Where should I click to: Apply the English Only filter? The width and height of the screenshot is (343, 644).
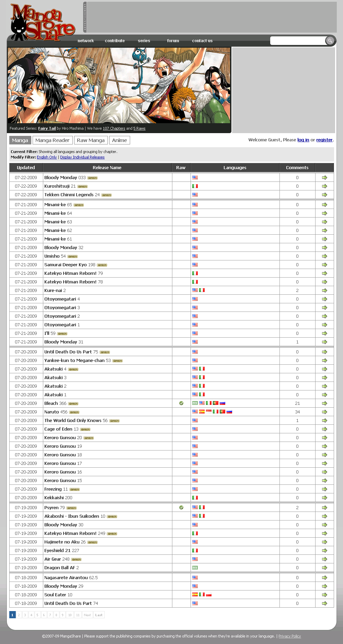47,157
